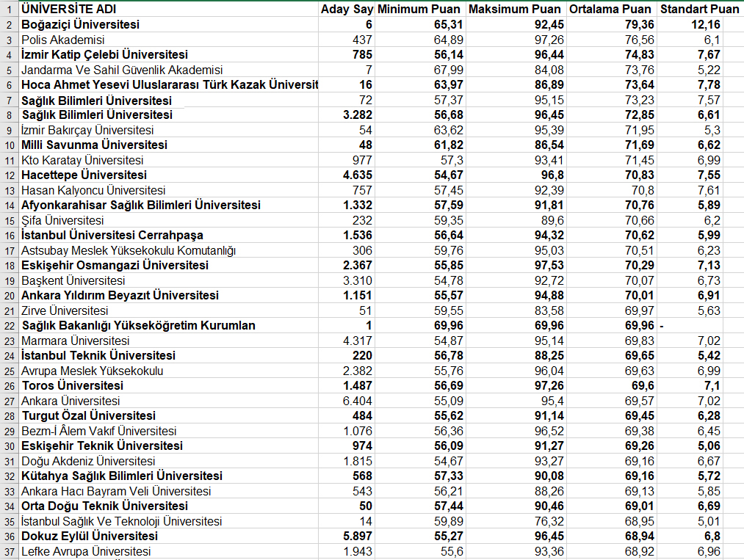Click the "Dokuz Eylül Üniversitesi" cell

(169, 537)
